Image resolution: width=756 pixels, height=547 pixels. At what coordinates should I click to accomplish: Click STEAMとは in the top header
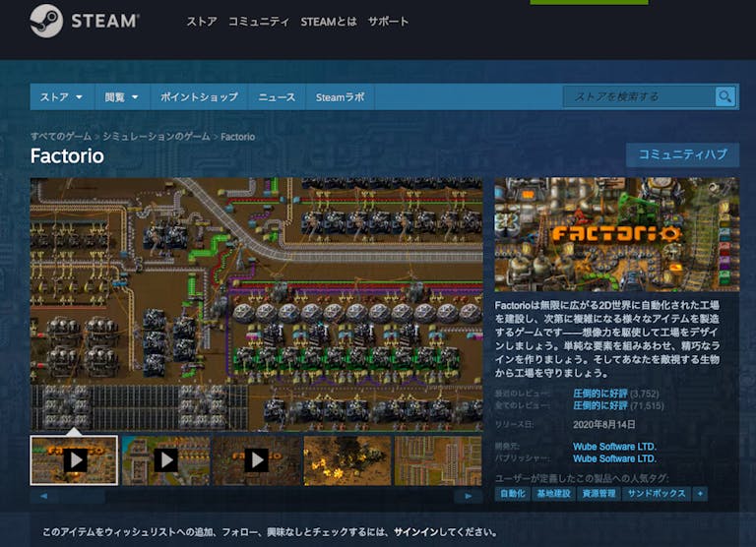[x=329, y=22]
